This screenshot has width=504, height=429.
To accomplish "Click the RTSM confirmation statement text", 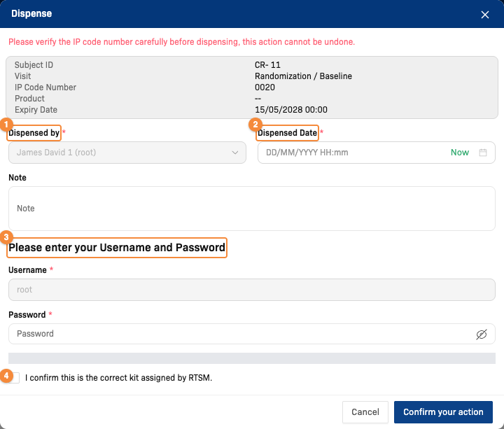I will click(118, 378).
